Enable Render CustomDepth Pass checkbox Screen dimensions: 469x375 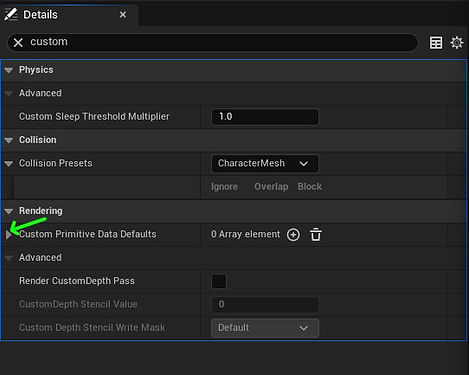click(219, 281)
